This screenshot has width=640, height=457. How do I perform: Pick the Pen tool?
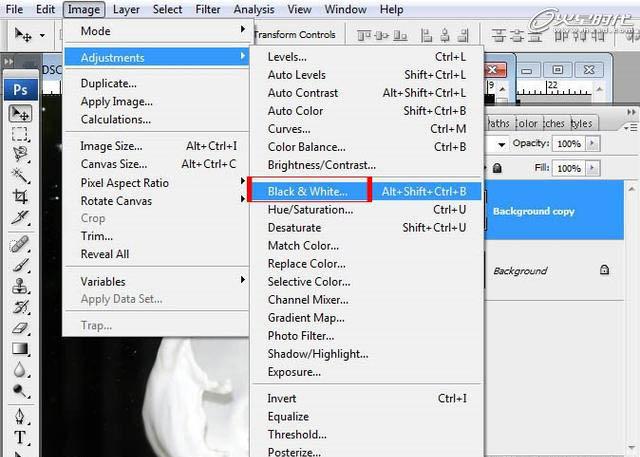20,416
